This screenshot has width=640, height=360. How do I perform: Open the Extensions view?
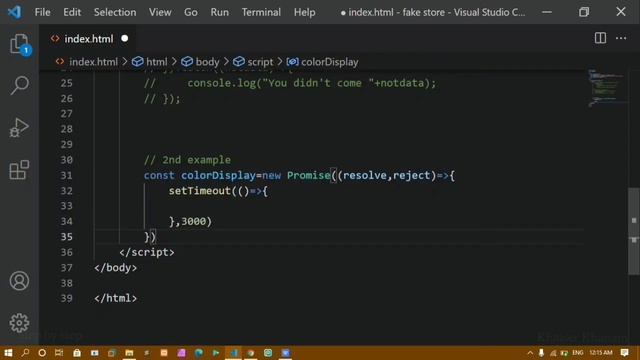19,169
